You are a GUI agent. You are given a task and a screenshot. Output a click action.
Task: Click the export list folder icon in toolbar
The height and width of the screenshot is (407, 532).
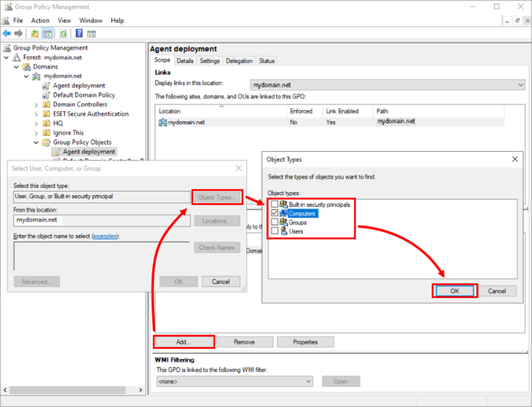point(33,32)
